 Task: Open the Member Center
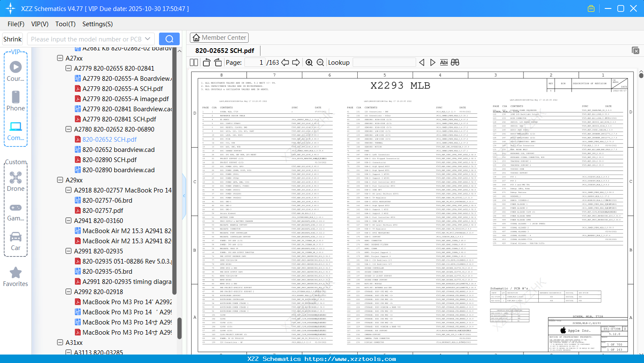(219, 38)
